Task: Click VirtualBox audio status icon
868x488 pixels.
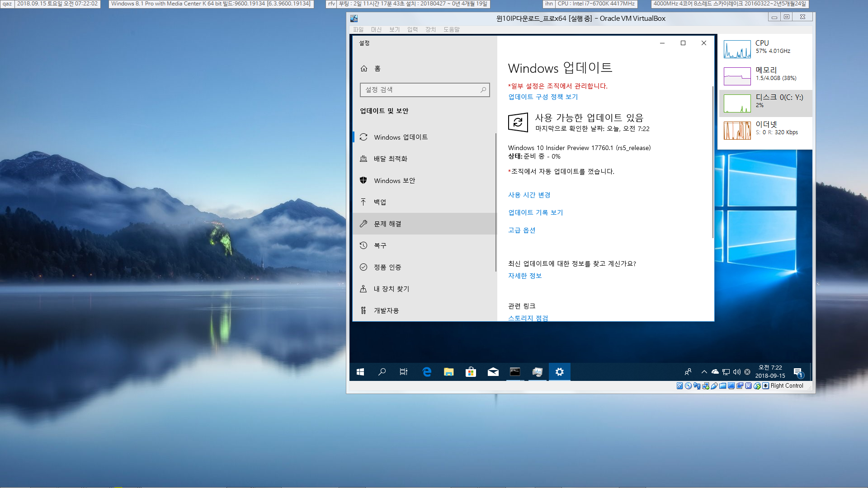Action: click(x=697, y=385)
